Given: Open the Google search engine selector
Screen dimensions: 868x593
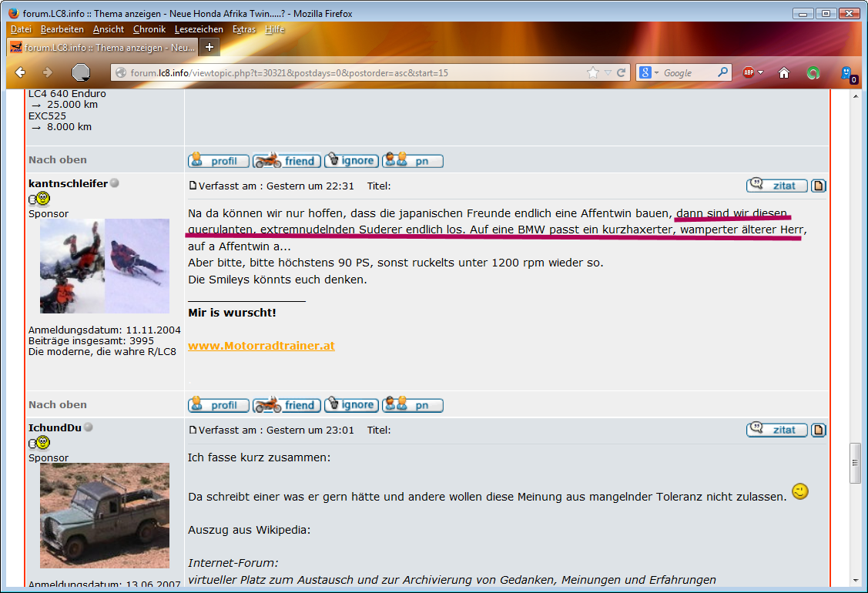Looking at the screenshot, I should (647, 72).
